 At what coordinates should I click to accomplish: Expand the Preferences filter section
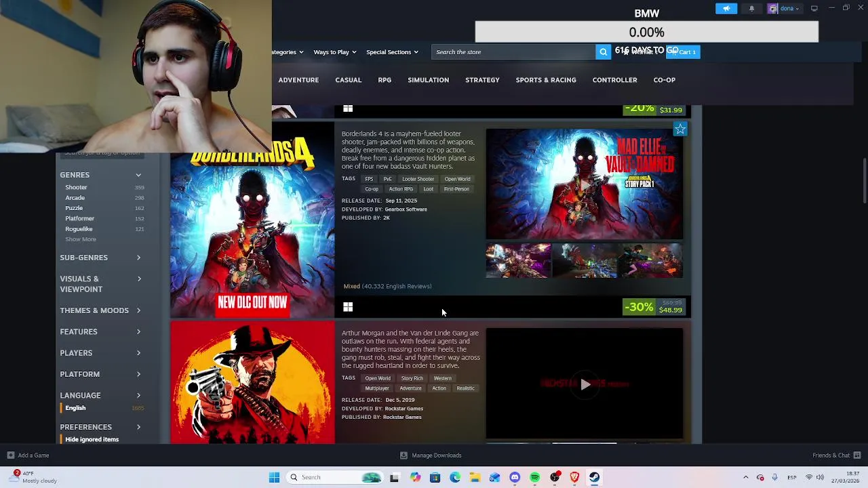(x=101, y=427)
